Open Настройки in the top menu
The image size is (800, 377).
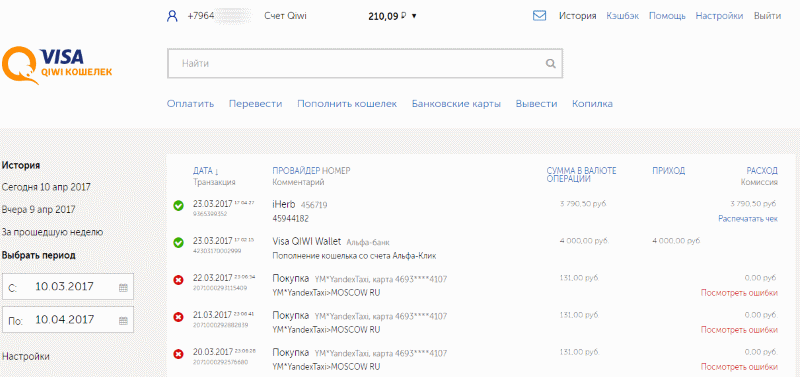719,16
